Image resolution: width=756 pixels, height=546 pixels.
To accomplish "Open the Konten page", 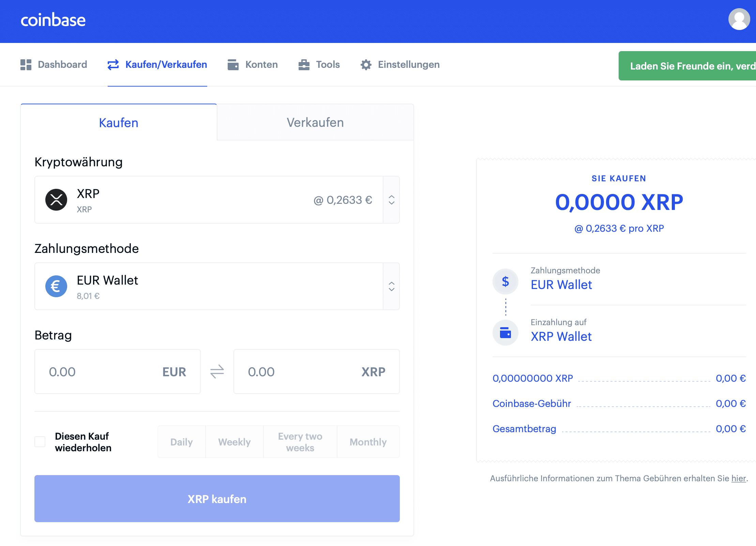I will coord(253,64).
